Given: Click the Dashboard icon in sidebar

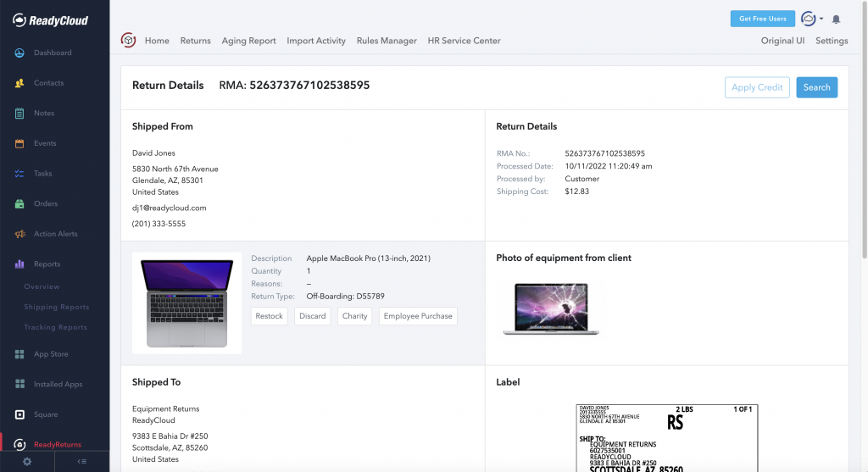Looking at the screenshot, I should click(x=19, y=53).
